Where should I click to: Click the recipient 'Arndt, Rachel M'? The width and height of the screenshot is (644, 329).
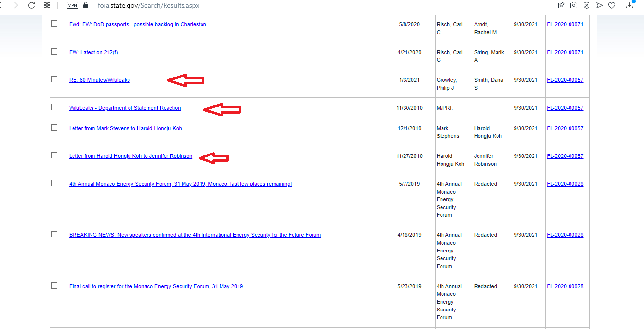tap(485, 28)
